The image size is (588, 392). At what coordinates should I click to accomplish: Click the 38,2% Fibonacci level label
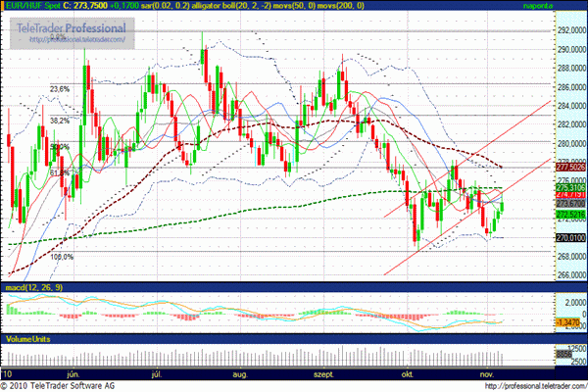coord(59,120)
